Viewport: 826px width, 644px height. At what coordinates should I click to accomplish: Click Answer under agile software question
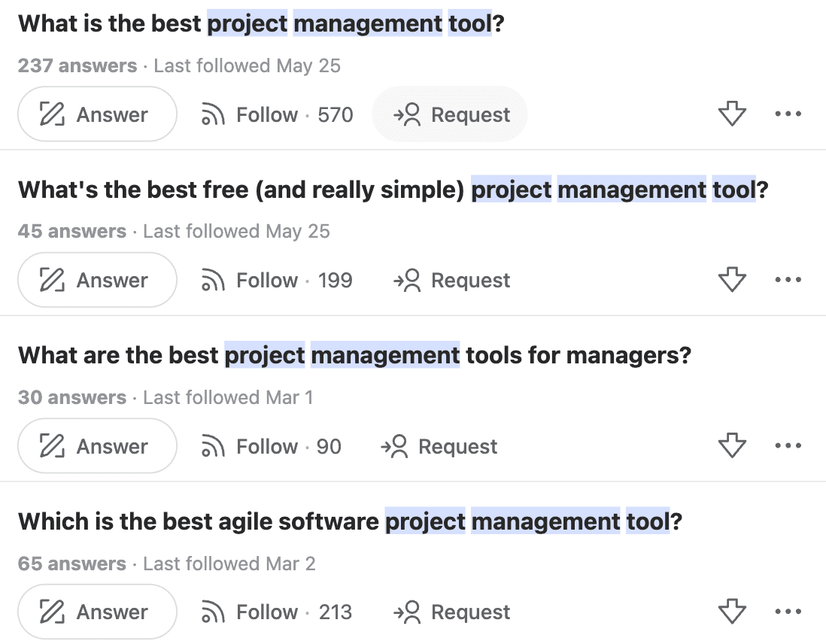point(97,612)
